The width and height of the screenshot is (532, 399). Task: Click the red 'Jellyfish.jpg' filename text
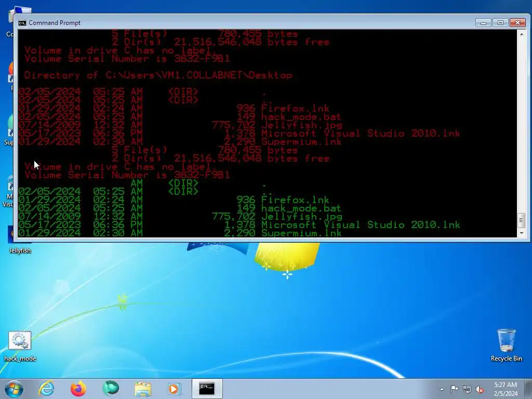(x=302, y=126)
